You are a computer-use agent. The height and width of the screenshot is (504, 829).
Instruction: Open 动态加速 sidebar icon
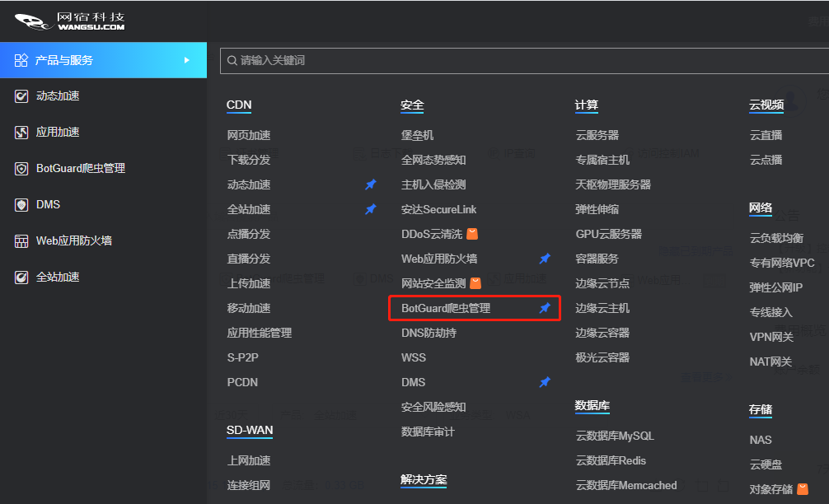click(21, 96)
